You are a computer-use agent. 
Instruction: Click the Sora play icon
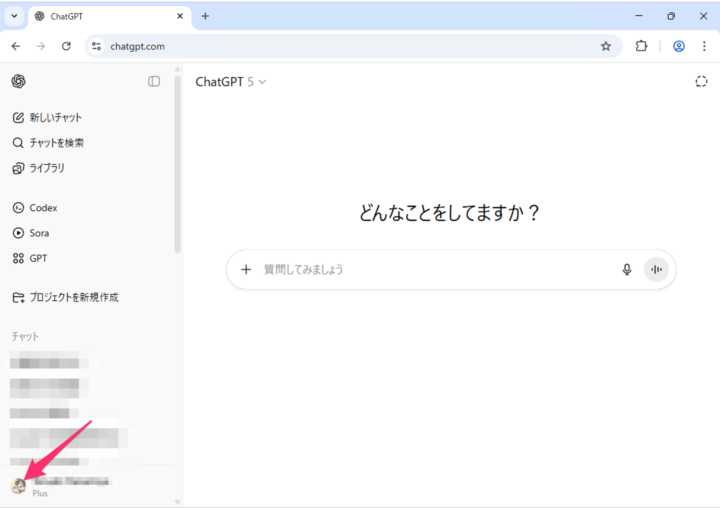click(18, 233)
